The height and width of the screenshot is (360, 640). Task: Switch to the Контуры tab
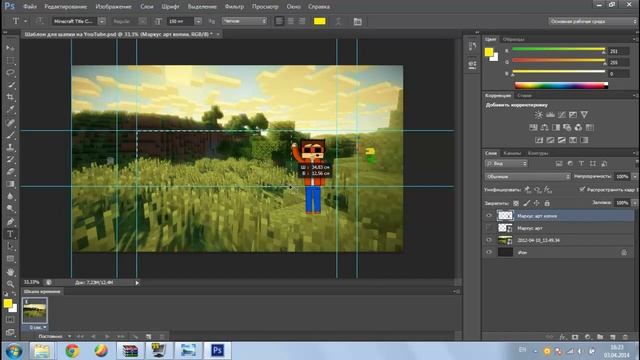click(538, 153)
